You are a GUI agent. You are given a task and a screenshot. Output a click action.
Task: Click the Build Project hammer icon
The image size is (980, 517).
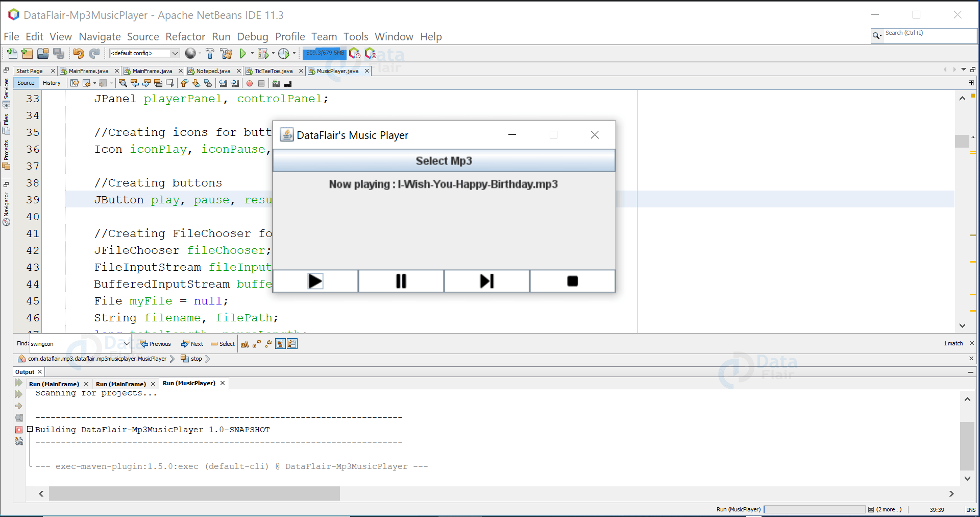click(x=209, y=53)
